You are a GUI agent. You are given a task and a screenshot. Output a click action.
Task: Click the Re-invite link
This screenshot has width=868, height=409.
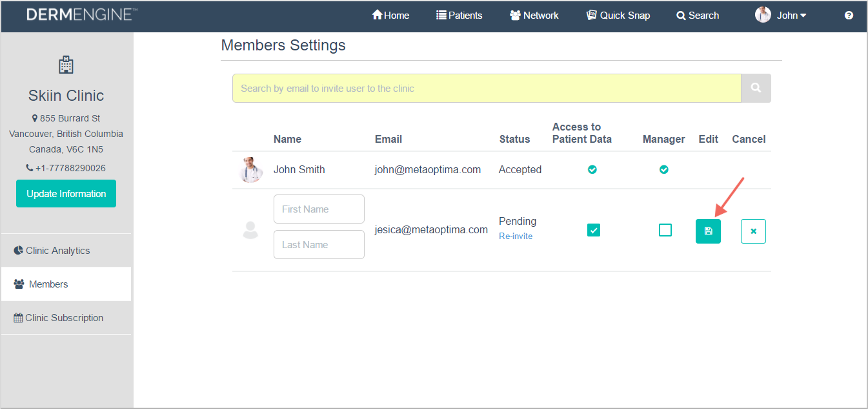tap(516, 236)
